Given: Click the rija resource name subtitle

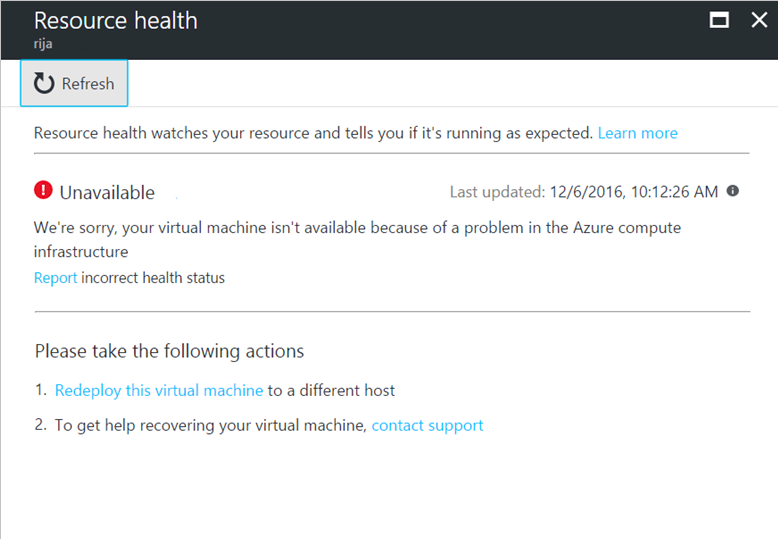Looking at the screenshot, I should click(43, 44).
